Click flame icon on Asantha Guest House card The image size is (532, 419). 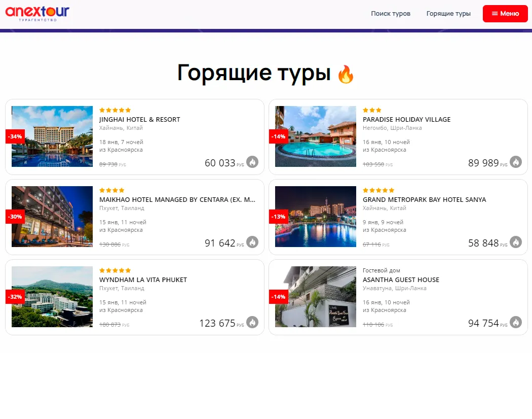(516, 322)
